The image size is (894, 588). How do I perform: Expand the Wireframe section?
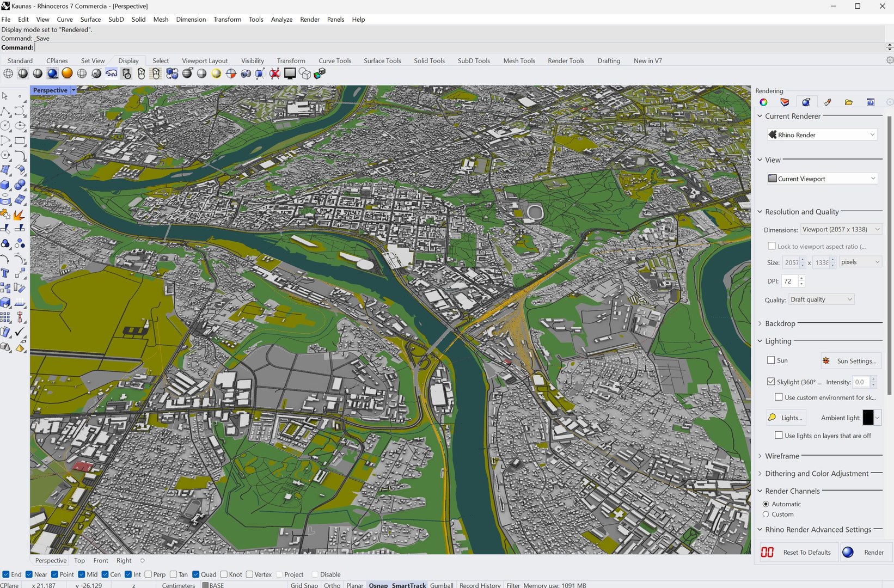point(760,456)
